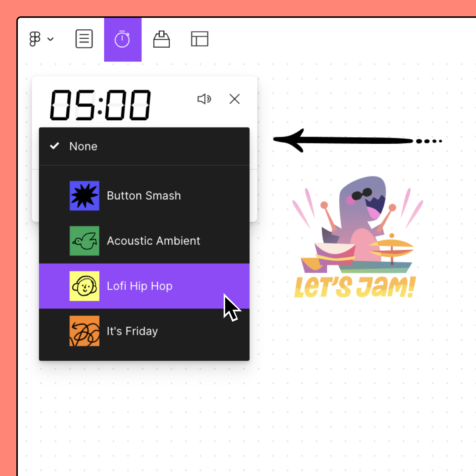Select Button Smash sound option
The width and height of the screenshot is (476, 476).
pos(144,195)
